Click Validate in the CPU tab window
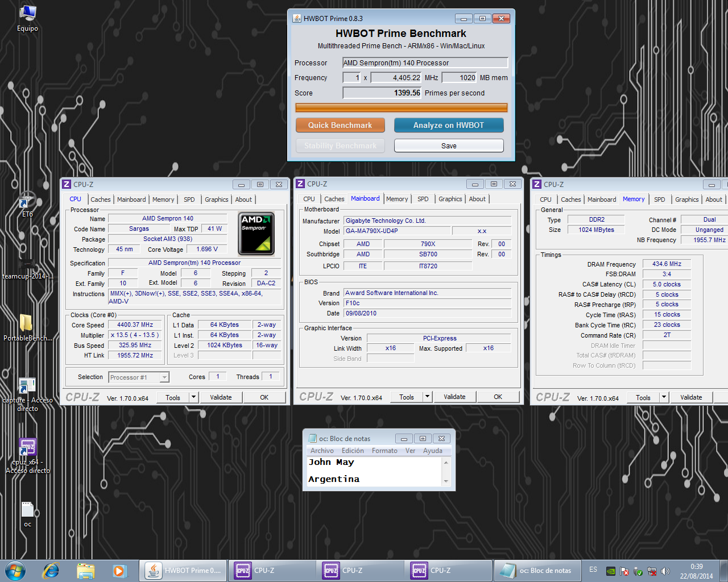This screenshot has height=582, width=728. [x=221, y=397]
